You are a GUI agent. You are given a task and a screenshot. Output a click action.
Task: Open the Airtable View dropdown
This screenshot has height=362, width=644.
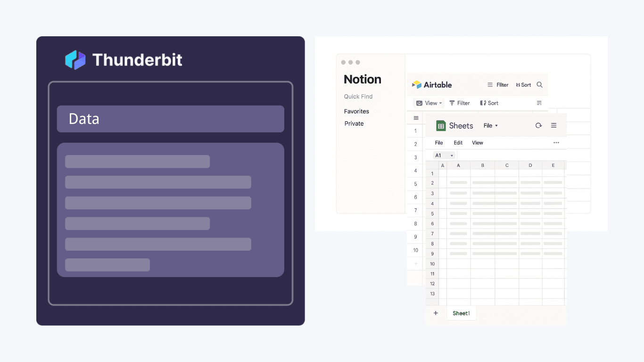click(x=429, y=103)
